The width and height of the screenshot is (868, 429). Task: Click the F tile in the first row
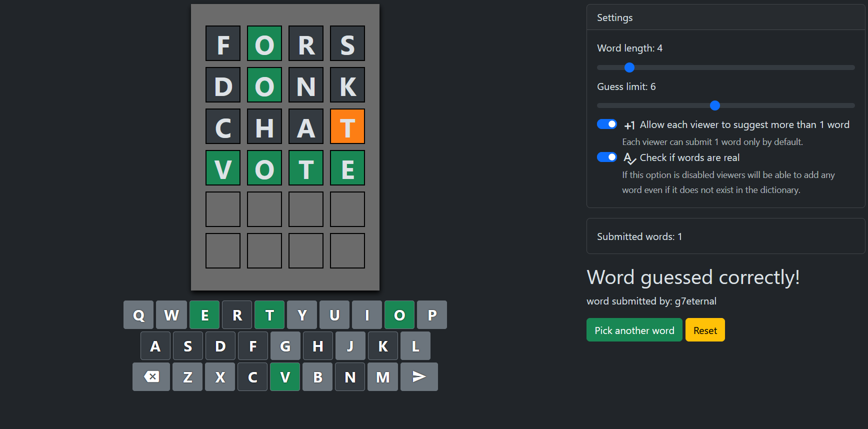pos(223,43)
